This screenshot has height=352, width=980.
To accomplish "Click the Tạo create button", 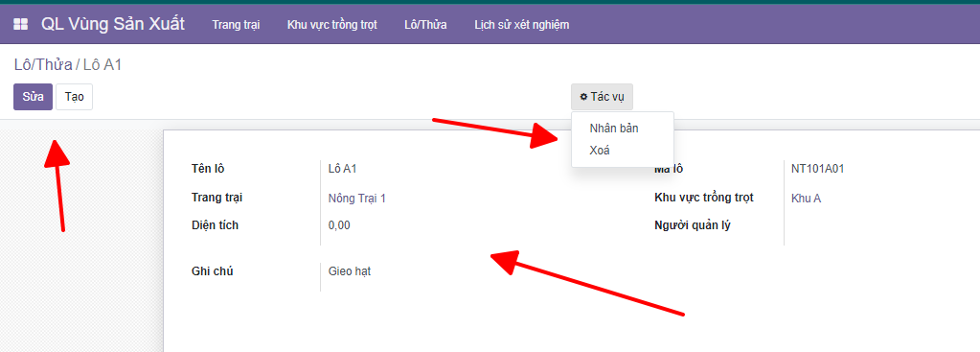I will pos(75,97).
